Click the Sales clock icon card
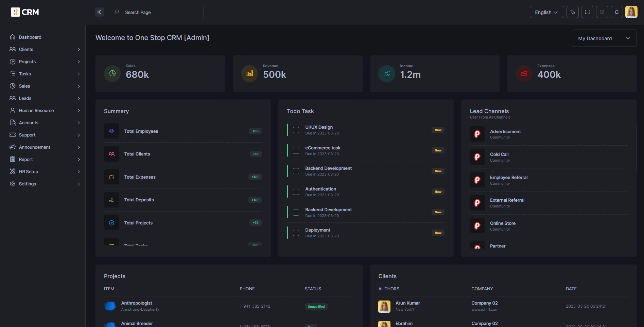This screenshot has height=327, width=644. [x=112, y=74]
